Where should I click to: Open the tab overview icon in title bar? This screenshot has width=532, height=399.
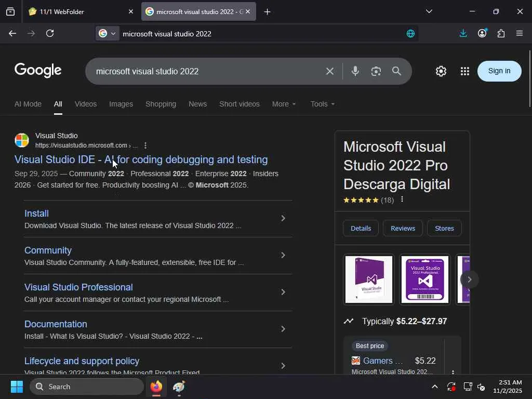tap(10, 12)
